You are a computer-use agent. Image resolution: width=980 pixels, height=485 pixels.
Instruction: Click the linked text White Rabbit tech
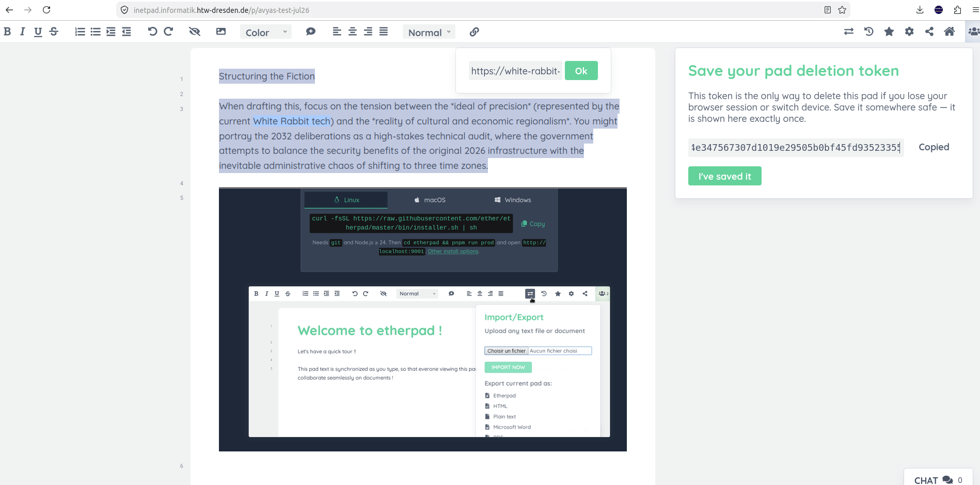pos(291,121)
